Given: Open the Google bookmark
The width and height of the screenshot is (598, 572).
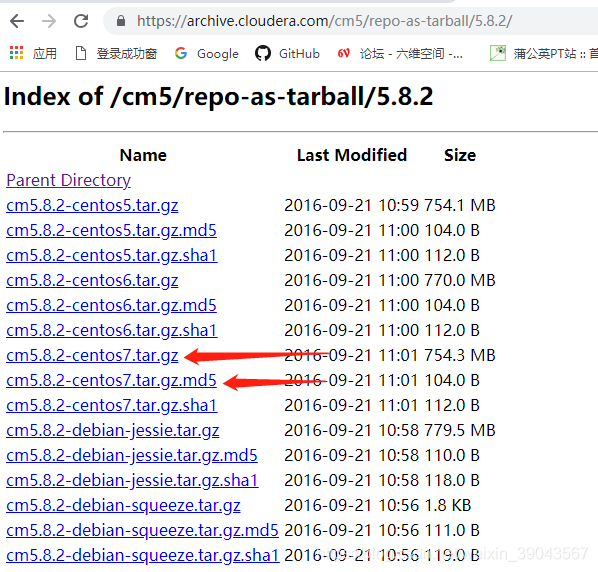Looking at the screenshot, I should pyautogui.click(x=207, y=53).
